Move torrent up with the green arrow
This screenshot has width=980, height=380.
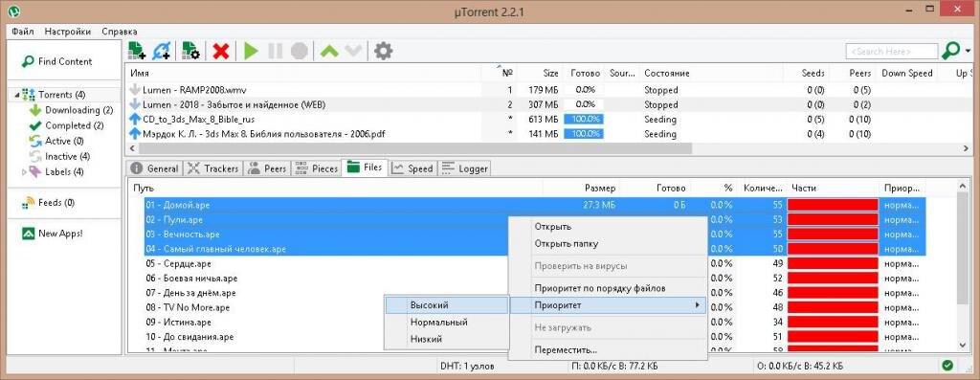point(329,52)
